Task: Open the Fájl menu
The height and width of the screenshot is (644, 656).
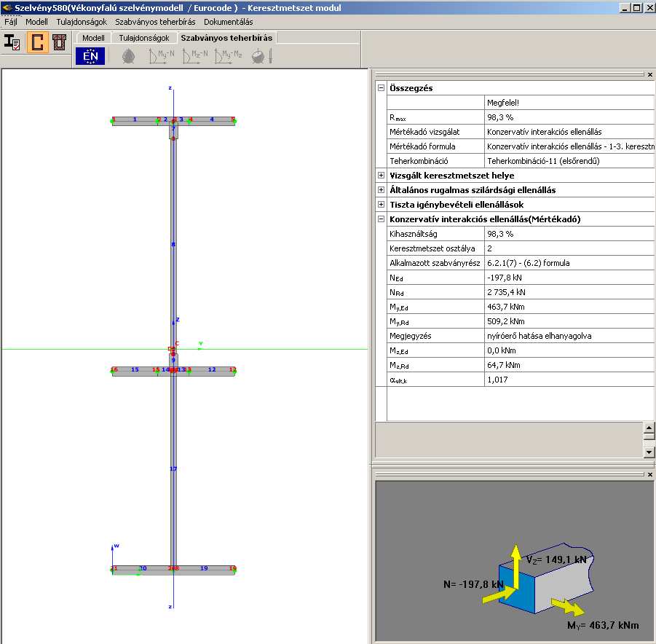Action: click(x=11, y=22)
